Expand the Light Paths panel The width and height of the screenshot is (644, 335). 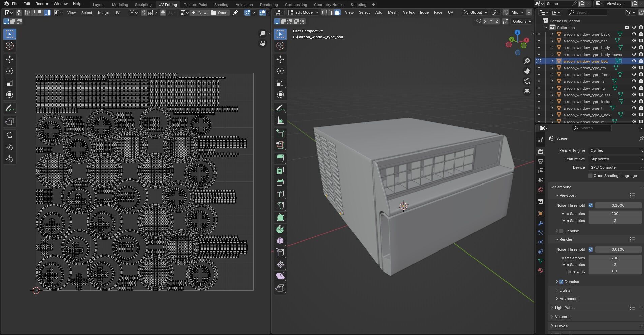(x=564, y=308)
